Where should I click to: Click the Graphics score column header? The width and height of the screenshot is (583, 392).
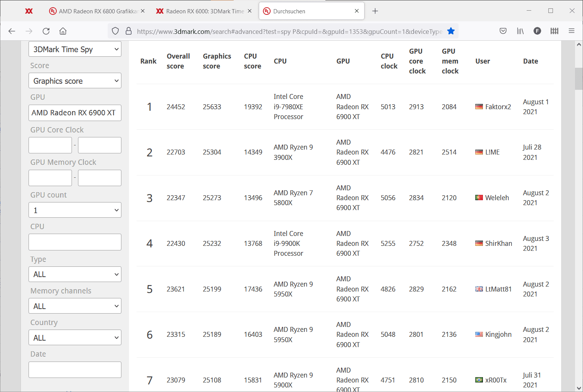(217, 61)
